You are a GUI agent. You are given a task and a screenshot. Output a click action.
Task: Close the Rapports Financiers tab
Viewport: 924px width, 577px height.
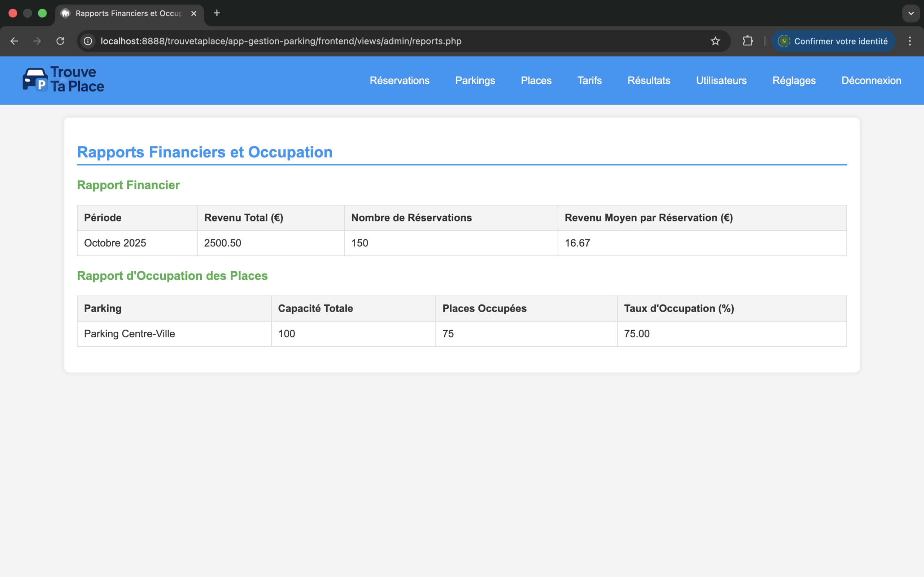click(193, 13)
